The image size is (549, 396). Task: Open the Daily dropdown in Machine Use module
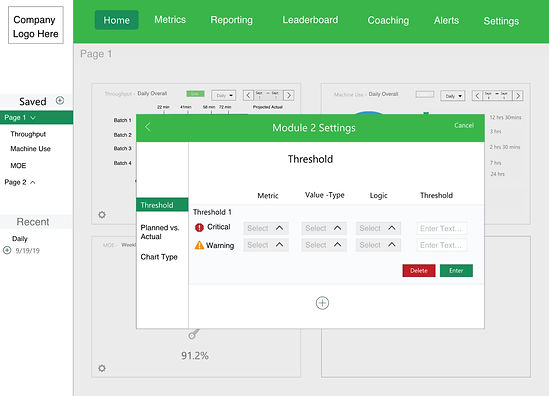[x=453, y=96]
